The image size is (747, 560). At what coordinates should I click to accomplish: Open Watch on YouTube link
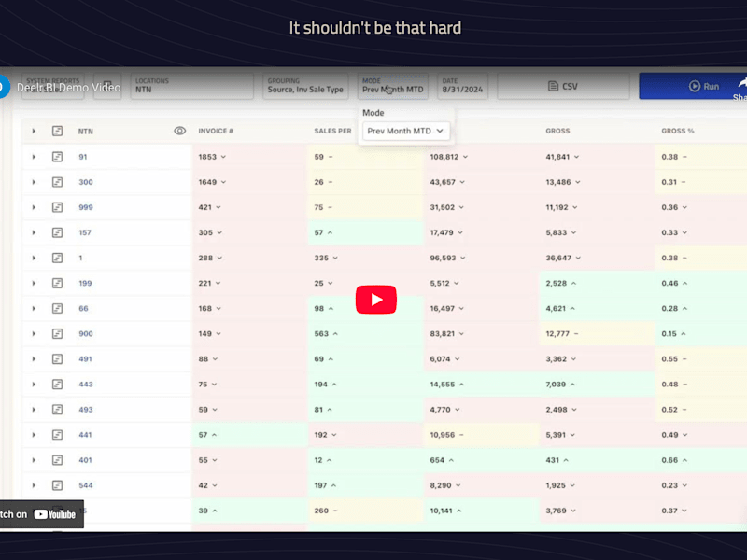click(x=41, y=514)
